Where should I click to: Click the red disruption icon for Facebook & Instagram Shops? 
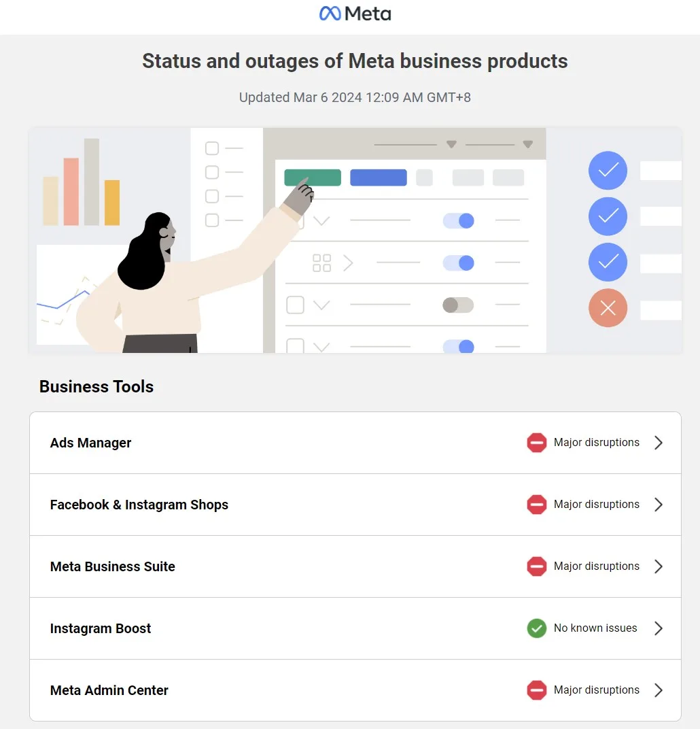[536, 505]
